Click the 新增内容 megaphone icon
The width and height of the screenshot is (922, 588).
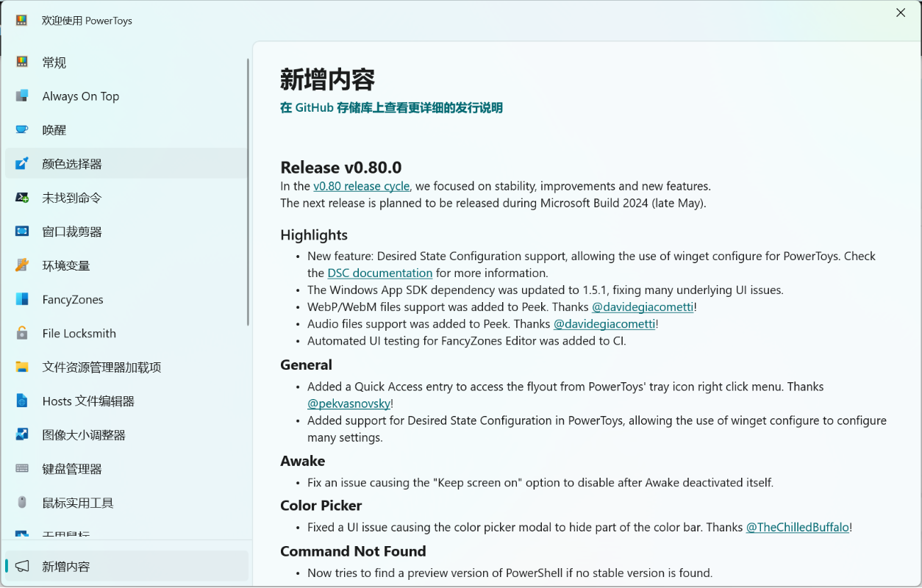22,566
